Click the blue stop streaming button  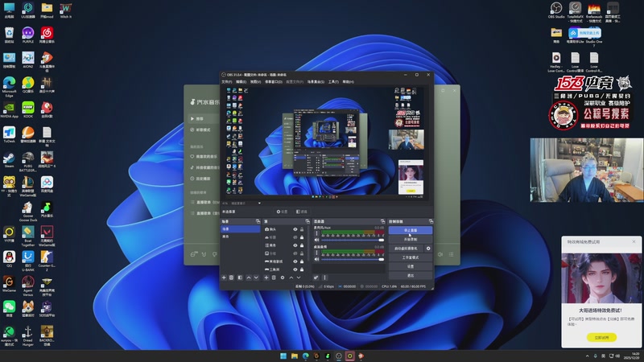411,230
